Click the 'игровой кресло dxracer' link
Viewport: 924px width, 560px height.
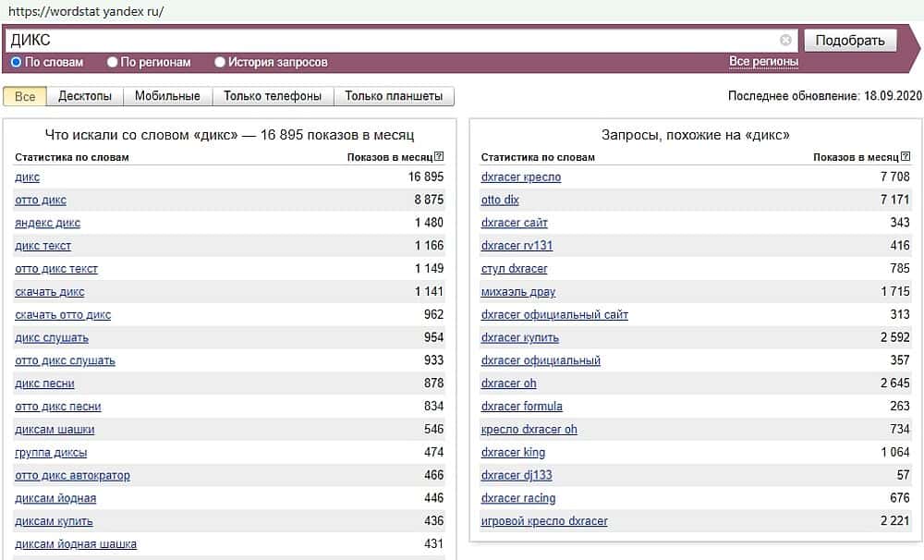point(544,521)
